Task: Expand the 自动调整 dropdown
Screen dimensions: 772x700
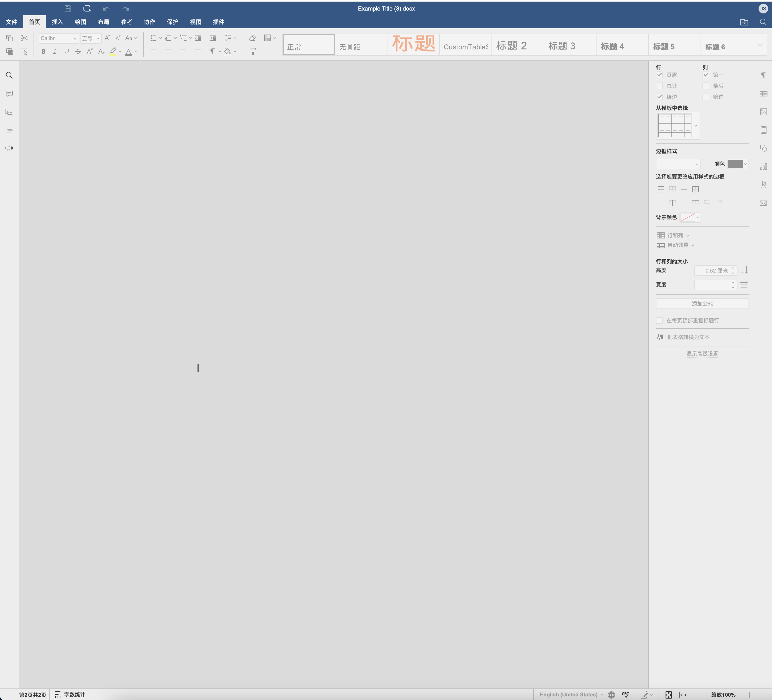Action: coord(676,245)
